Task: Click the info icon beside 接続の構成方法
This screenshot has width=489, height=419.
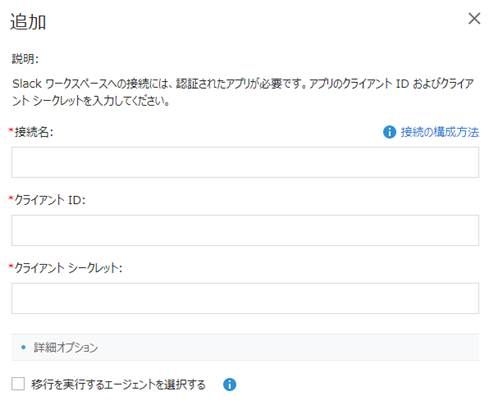Action: click(x=389, y=132)
